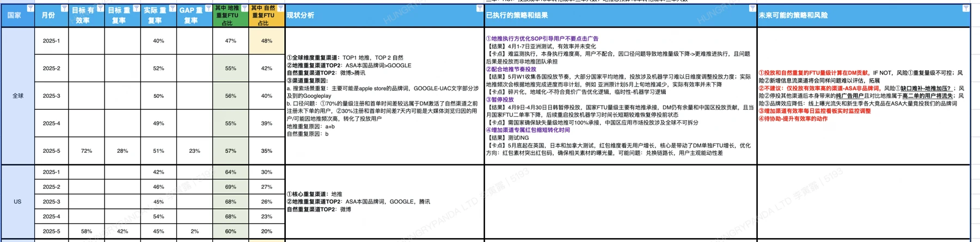Select 2025-5 in the 全球 section
This screenshot has height=242, width=980.
pos(52,151)
